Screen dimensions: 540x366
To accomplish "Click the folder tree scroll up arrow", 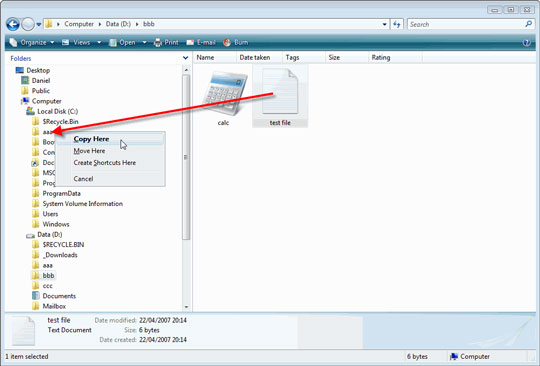I will [x=186, y=70].
